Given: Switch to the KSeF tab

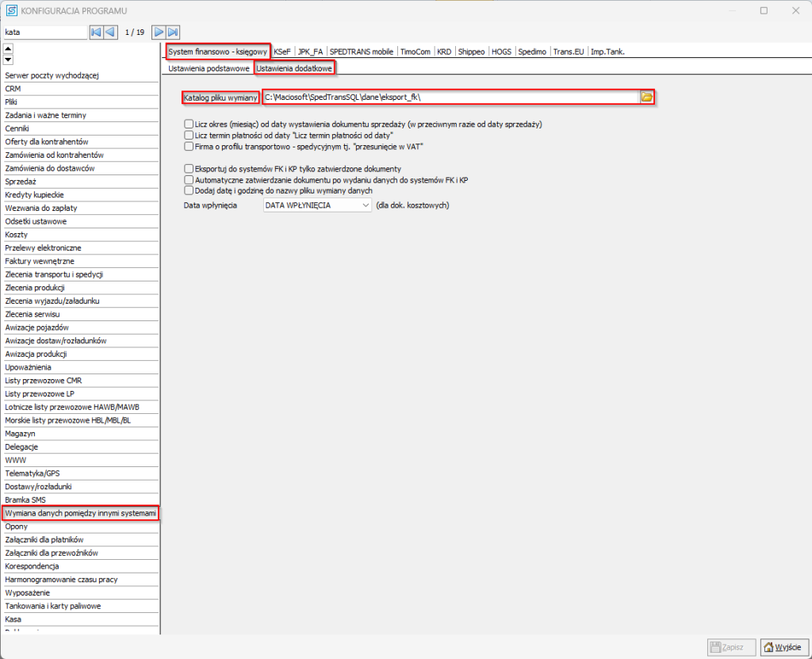Looking at the screenshot, I should click(x=282, y=52).
